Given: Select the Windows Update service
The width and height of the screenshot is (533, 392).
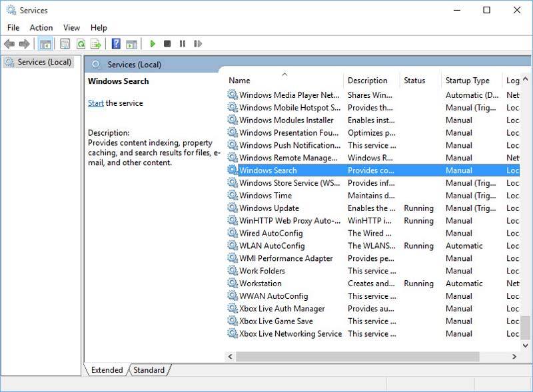Looking at the screenshot, I should click(x=273, y=208).
